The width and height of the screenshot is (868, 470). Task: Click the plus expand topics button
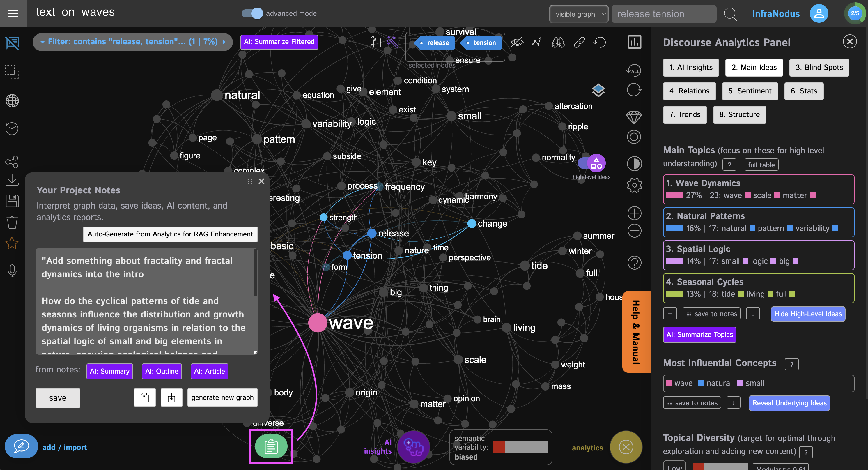click(x=670, y=314)
